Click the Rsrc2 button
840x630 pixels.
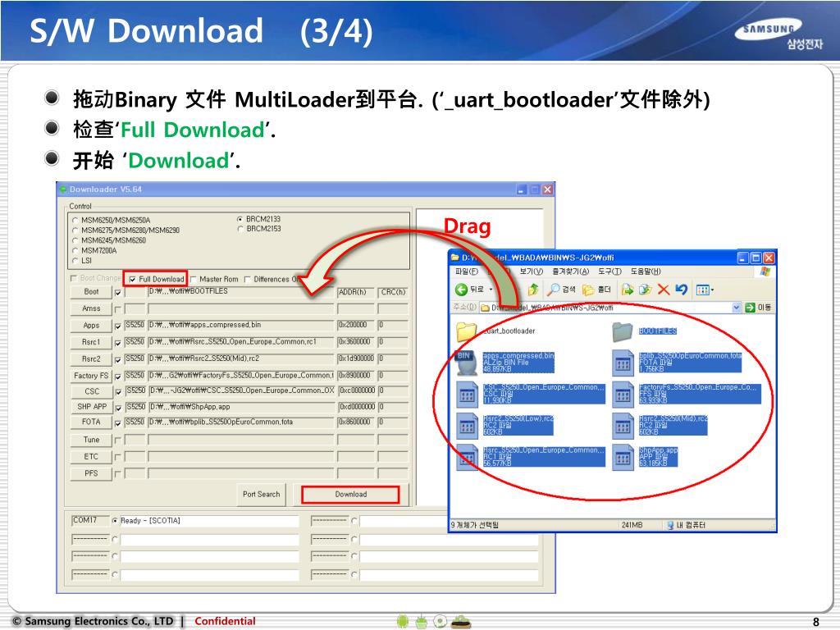point(91,359)
